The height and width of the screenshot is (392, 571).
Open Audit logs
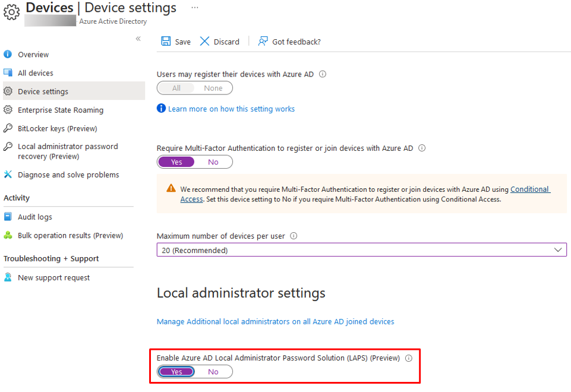coord(35,217)
